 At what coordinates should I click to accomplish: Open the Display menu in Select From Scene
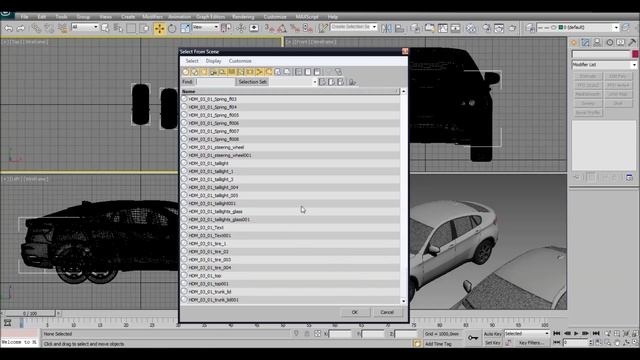tap(213, 61)
